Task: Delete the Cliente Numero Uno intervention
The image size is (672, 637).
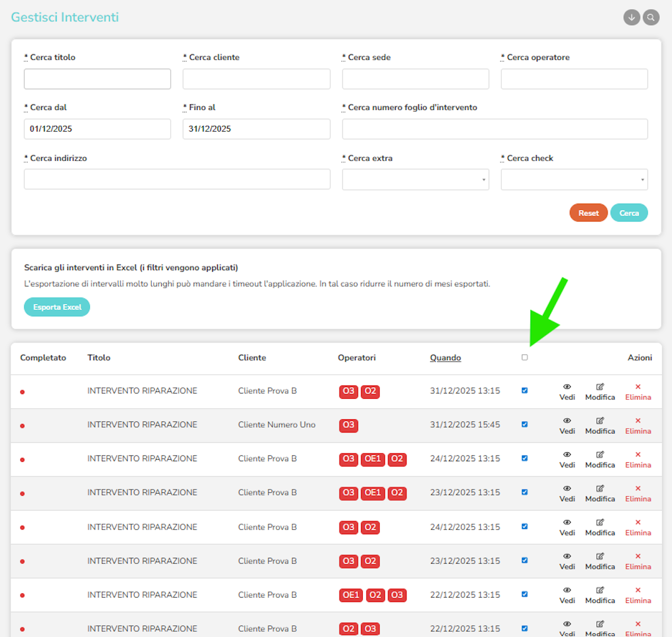Action: (x=638, y=426)
